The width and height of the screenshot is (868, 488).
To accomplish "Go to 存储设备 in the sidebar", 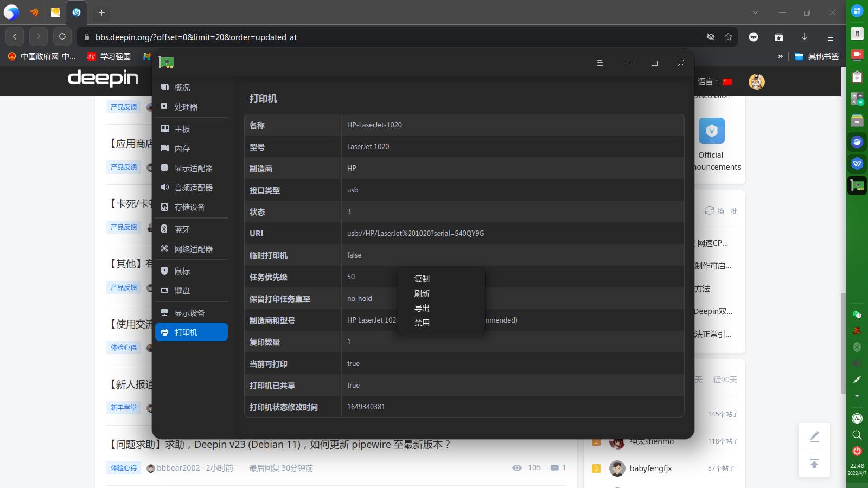I will pyautogui.click(x=192, y=207).
